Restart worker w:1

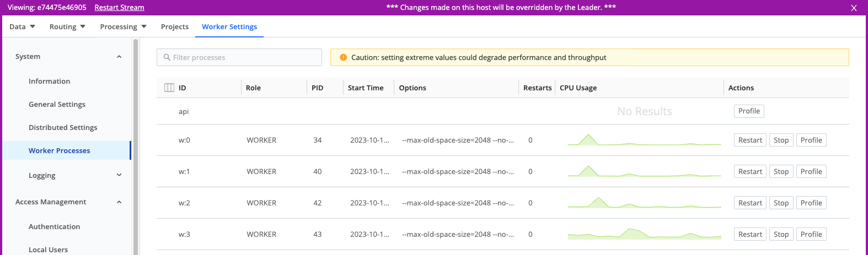(x=750, y=171)
